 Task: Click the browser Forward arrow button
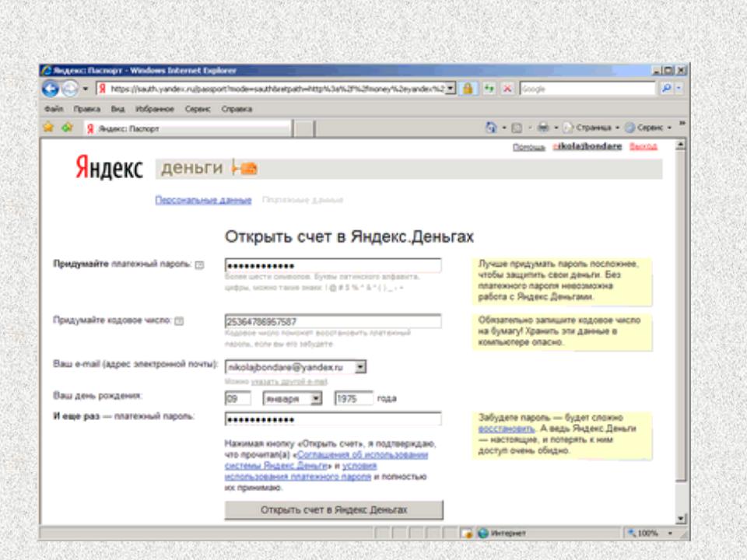click(x=70, y=89)
